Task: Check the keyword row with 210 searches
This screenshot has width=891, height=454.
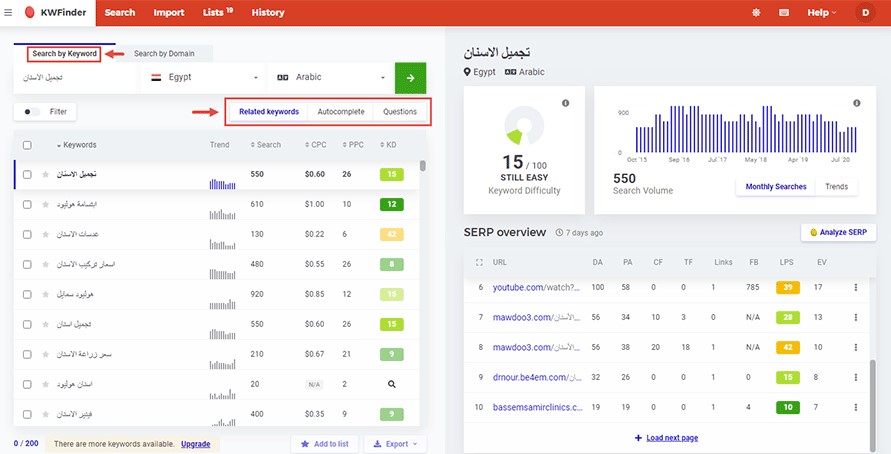Action: [x=27, y=354]
